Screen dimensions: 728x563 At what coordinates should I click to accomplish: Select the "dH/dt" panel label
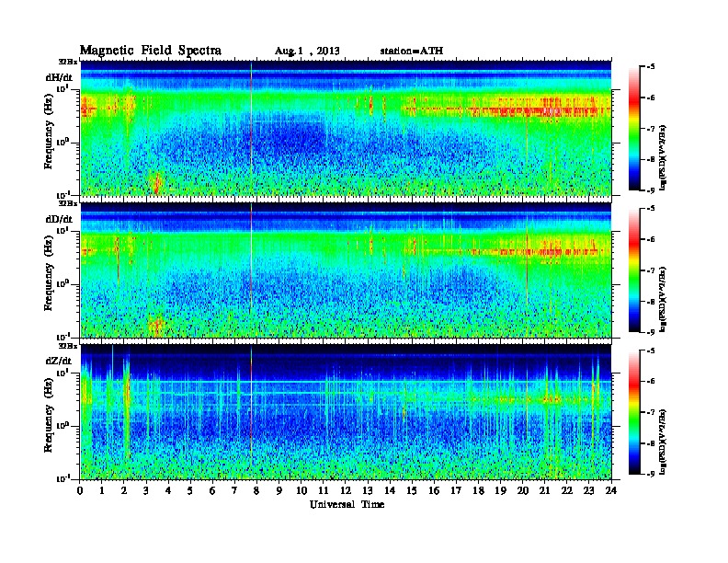click(59, 77)
